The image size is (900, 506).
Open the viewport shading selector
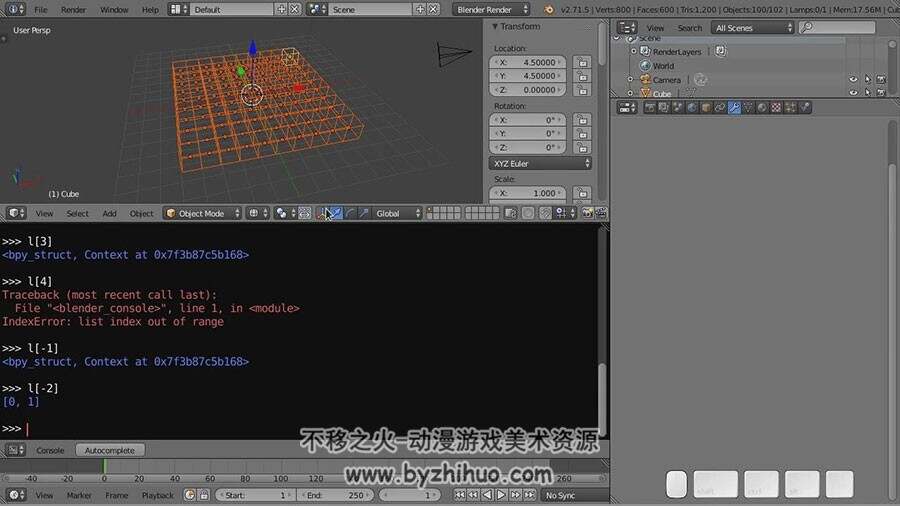click(x=258, y=213)
